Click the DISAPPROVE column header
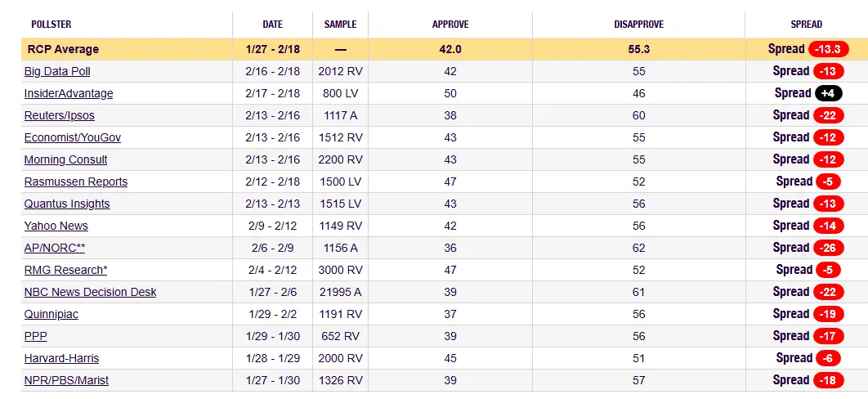The image size is (868, 399). click(x=638, y=25)
